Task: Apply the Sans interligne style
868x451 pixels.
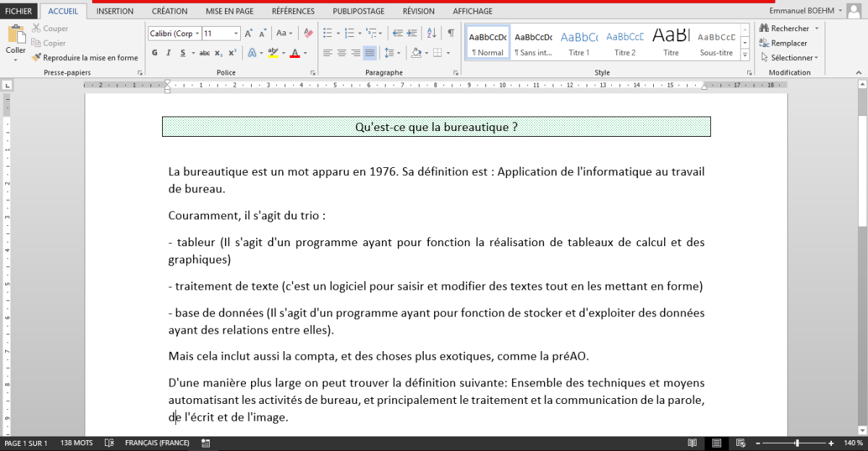Action: pos(533,43)
